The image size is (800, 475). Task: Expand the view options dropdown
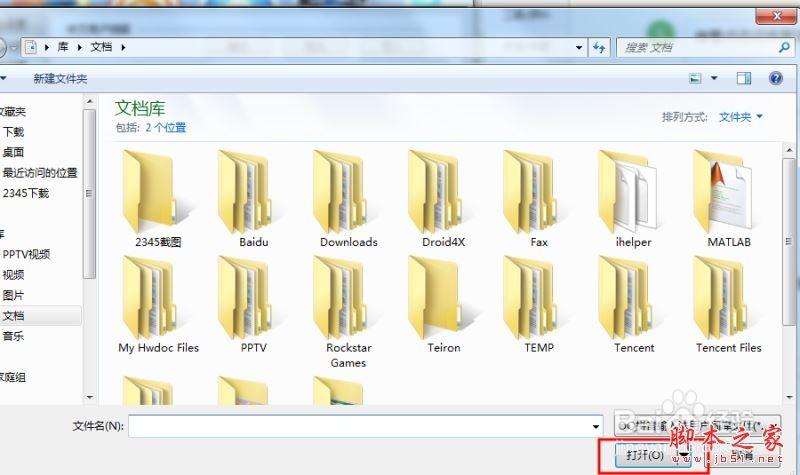click(714, 78)
